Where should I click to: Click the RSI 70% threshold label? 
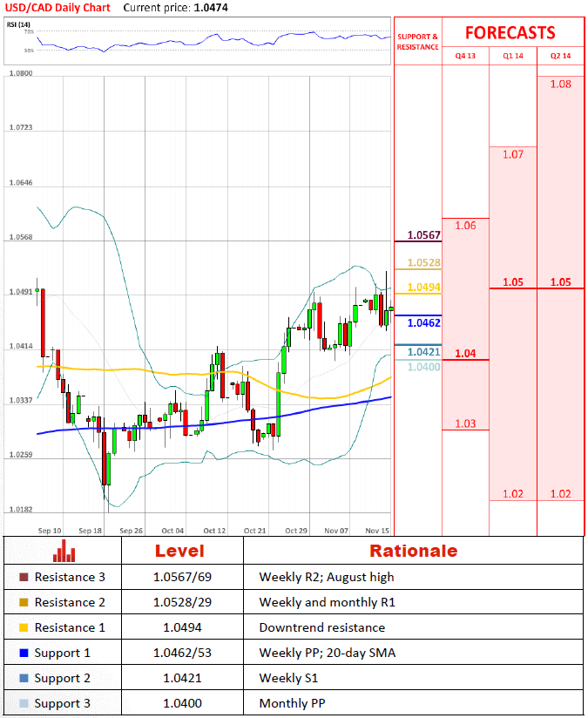point(29,31)
